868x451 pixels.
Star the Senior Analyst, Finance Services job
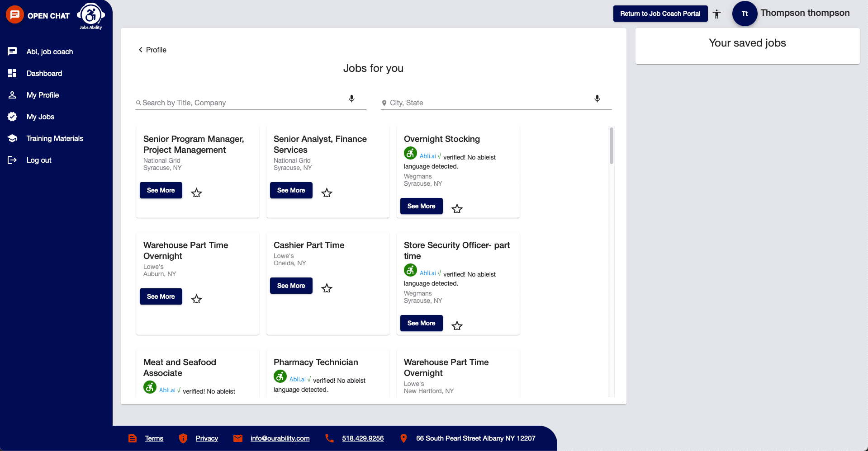point(327,193)
